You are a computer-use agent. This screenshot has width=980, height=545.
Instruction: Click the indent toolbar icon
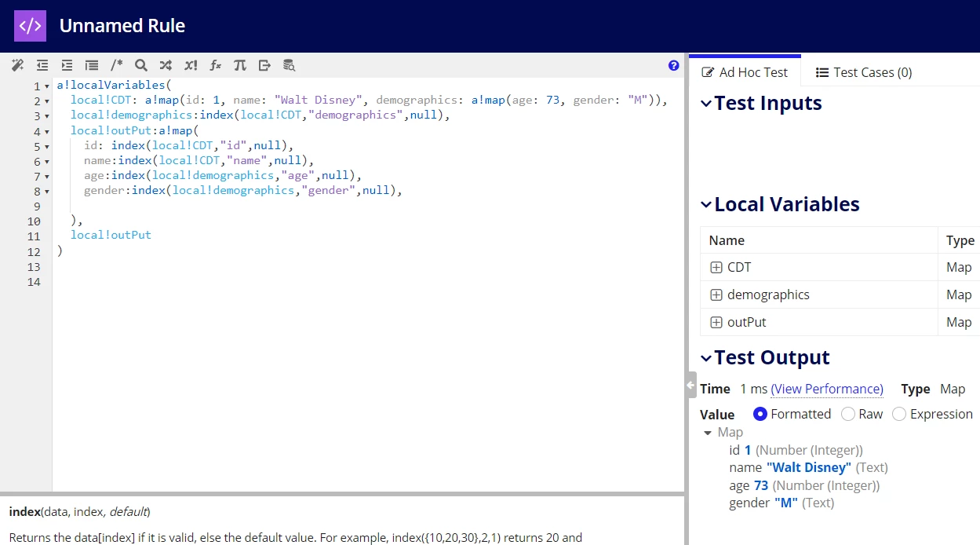pos(67,65)
